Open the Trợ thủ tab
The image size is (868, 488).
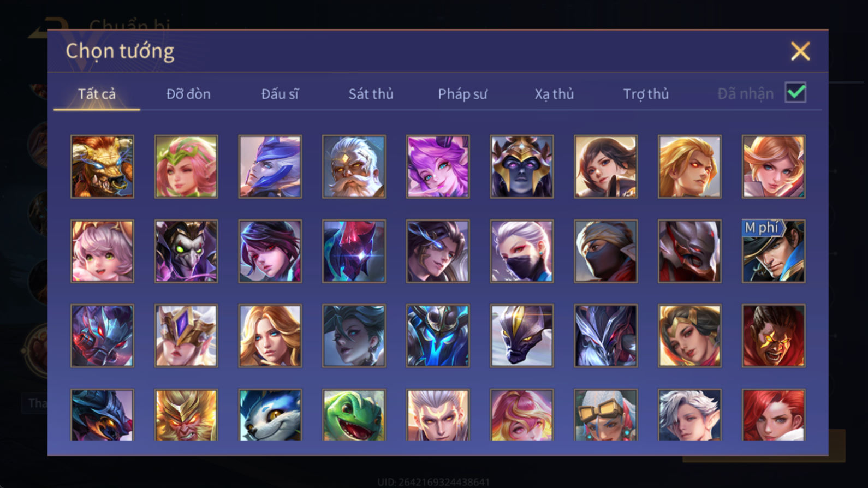[x=646, y=94]
